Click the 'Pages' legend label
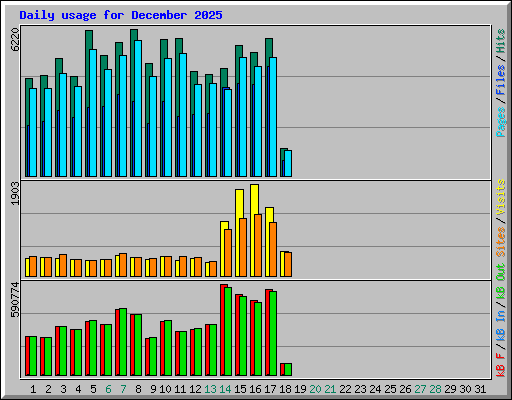 coord(501,122)
